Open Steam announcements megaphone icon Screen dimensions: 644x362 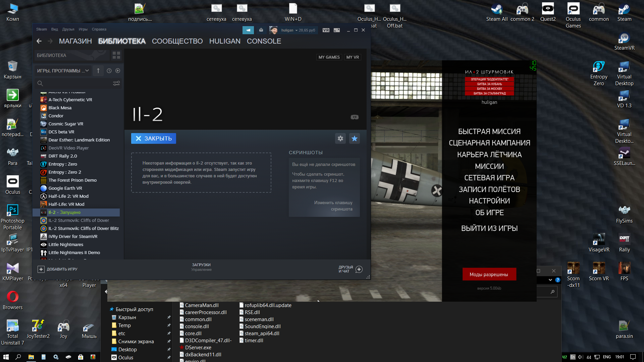(248, 30)
